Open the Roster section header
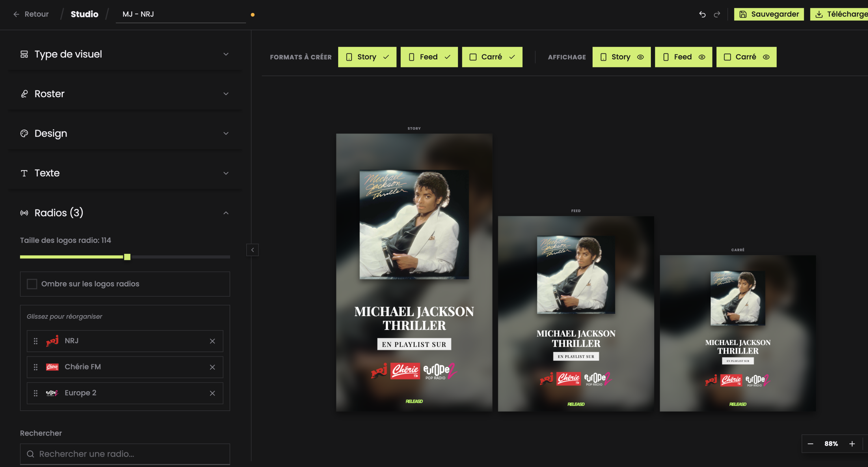868x467 pixels. (x=125, y=94)
